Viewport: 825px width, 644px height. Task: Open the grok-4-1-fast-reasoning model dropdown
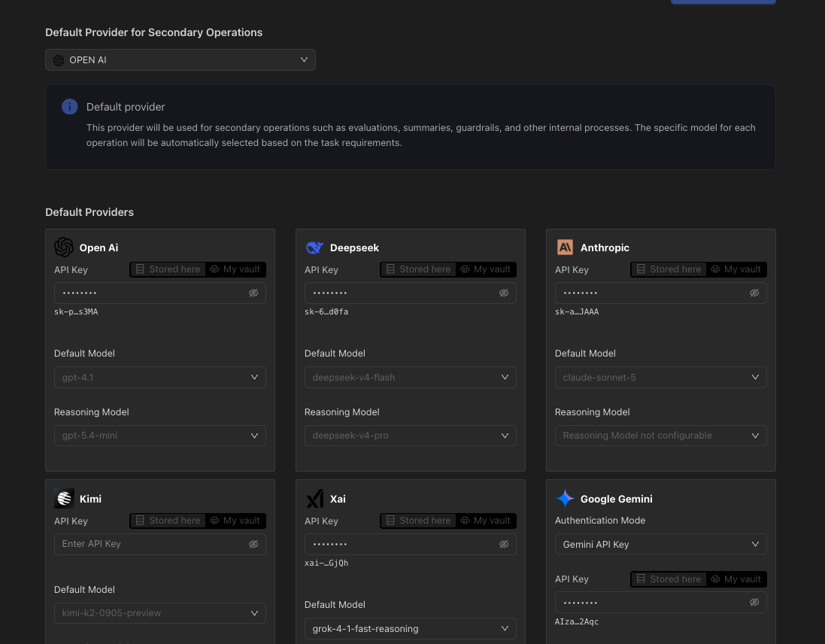(411, 628)
